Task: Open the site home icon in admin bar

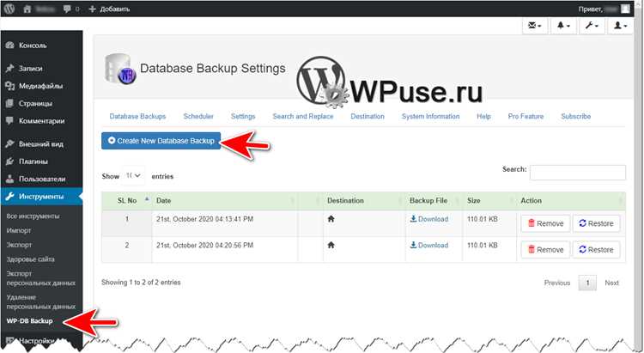Action: click(27, 9)
